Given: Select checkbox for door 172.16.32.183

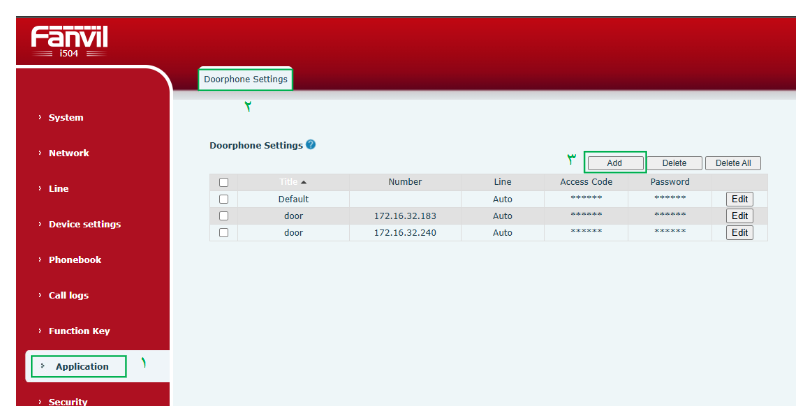Looking at the screenshot, I should coord(224,216).
